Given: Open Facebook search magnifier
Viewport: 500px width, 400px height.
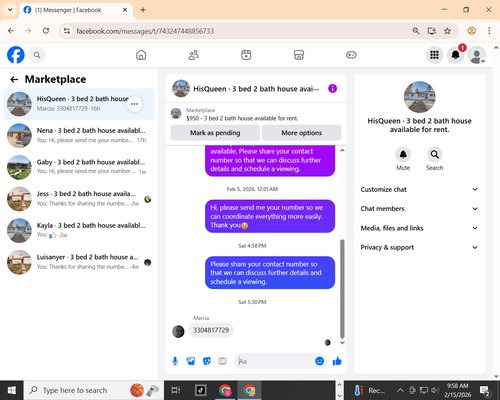Looking at the screenshot, I should click(x=37, y=55).
